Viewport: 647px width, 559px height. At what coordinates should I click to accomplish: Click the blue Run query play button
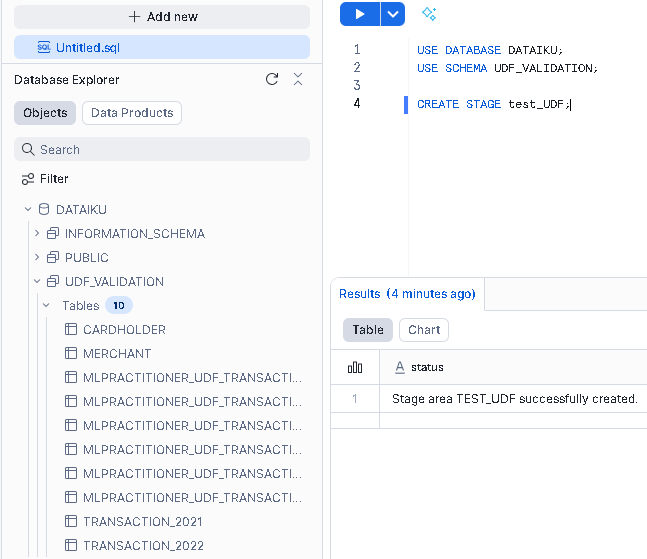(x=360, y=14)
